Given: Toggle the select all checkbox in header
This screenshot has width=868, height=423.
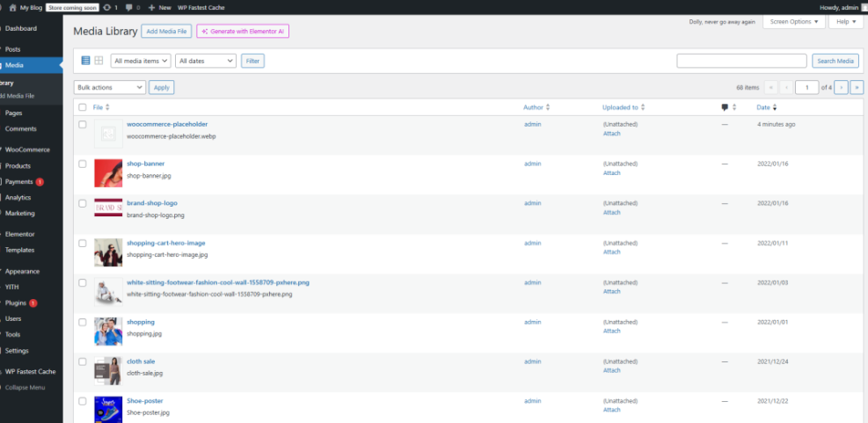Looking at the screenshot, I should coord(83,107).
